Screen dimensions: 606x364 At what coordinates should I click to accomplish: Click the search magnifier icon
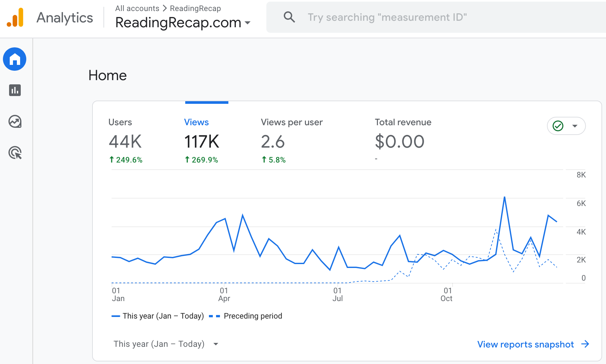pos(289,17)
